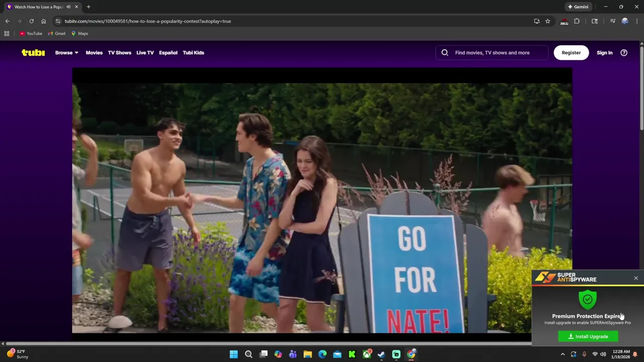Close the Tubi browser tab
The width and height of the screenshot is (644, 362).
click(76, 7)
